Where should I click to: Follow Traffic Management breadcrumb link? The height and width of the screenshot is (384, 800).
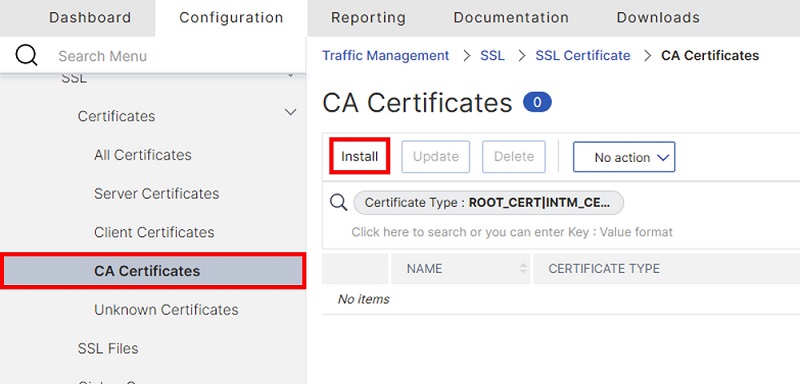point(386,56)
